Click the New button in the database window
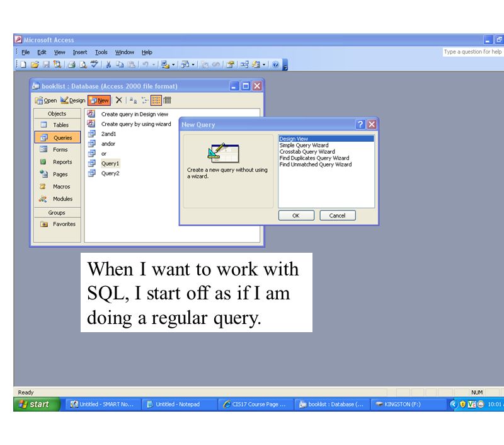 (100, 100)
